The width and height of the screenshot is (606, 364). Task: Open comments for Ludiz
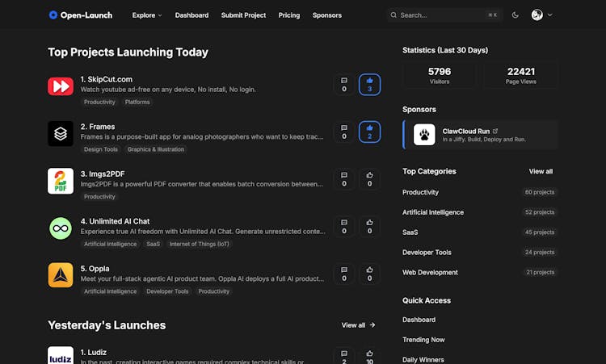coord(344,357)
